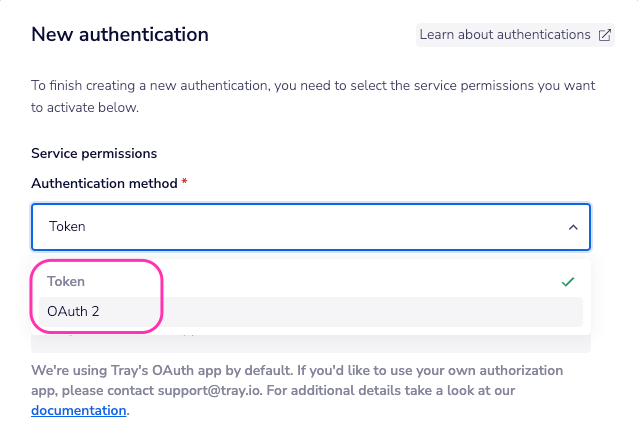Click the Authentication method field label
The width and height of the screenshot is (638, 426).
[105, 184]
